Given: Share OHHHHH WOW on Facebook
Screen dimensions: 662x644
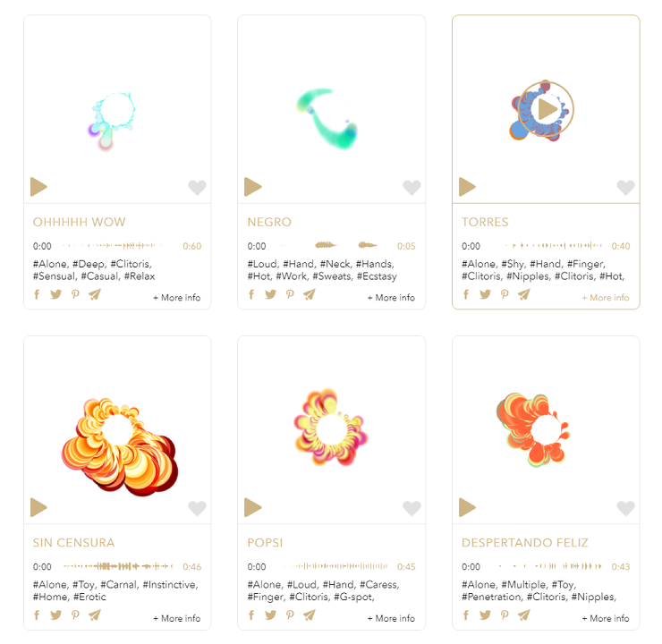Looking at the screenshot, I should click(37, 294).
